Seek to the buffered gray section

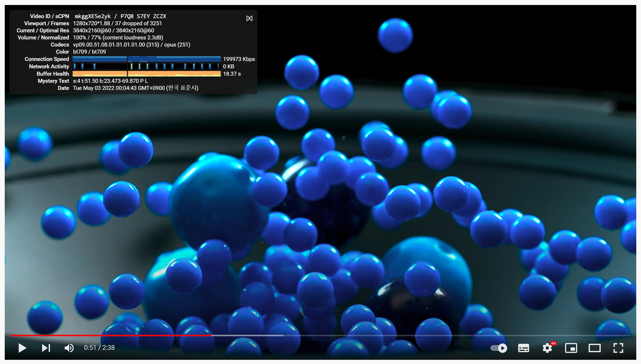tap(247, 335)
